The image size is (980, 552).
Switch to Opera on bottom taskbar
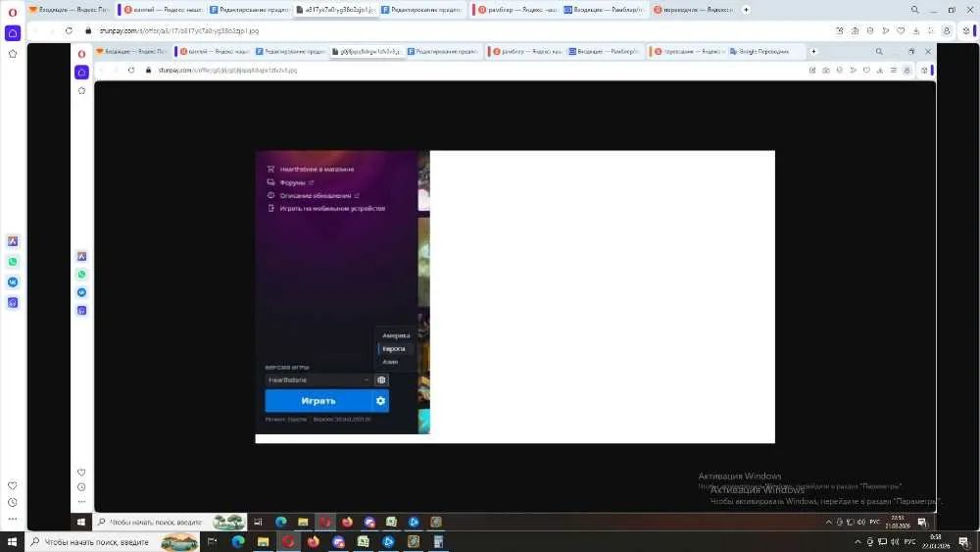click(288, 542)
